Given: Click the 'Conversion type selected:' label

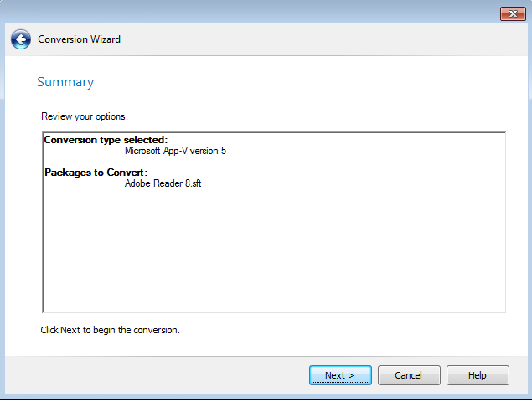Looking at the screenshot, I should [x=106, y=140].
